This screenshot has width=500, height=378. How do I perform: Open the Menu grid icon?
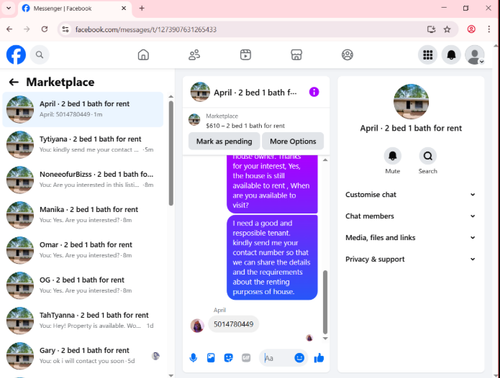point(428,55)
